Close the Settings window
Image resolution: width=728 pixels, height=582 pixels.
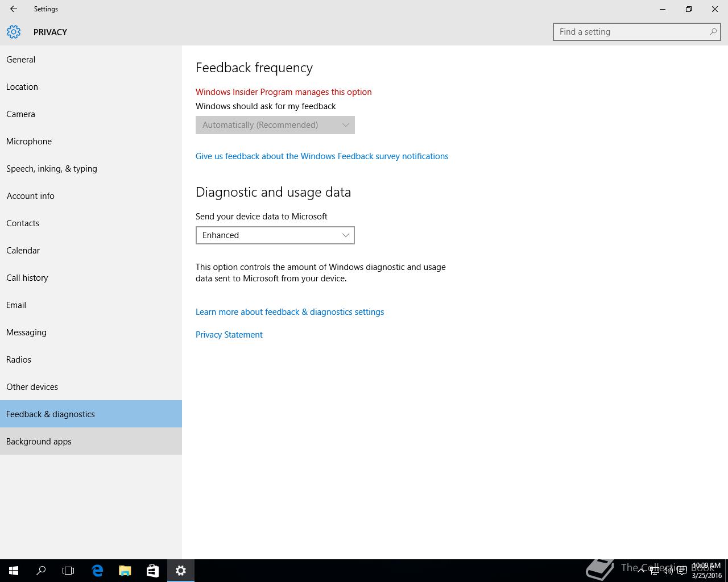coord(715,9)
